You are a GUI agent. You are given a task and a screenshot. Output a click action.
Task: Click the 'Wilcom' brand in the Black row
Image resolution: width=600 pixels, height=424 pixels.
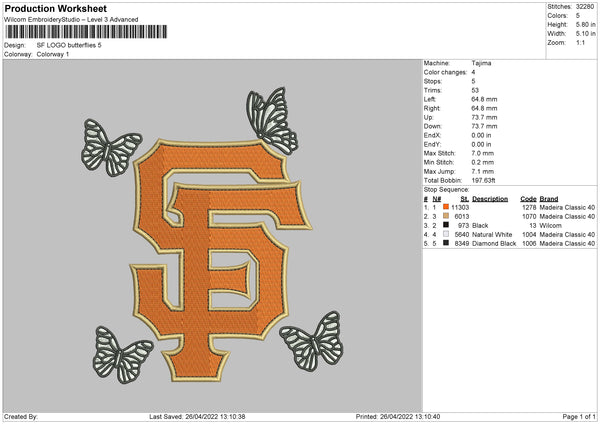pyautogui.click(x=551, y=225)
